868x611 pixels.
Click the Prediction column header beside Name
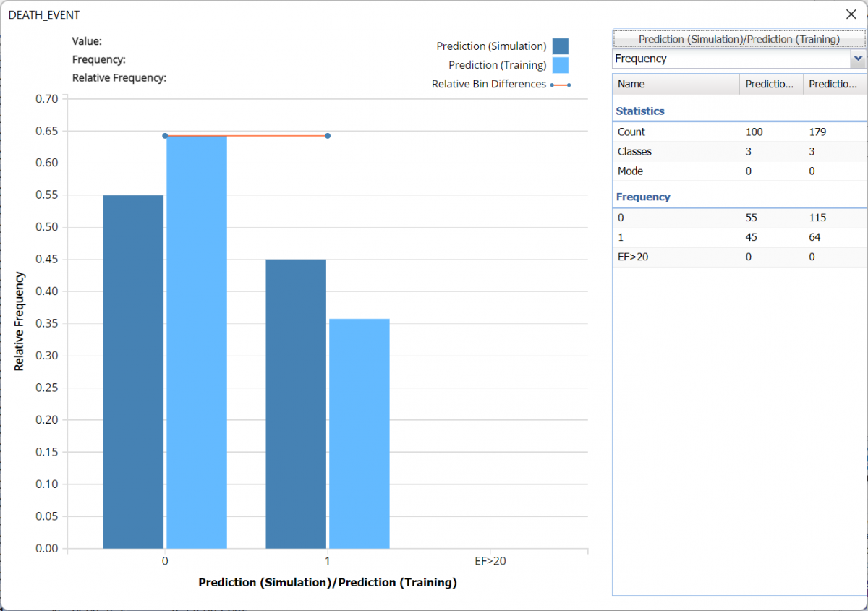tap(770, 84)
